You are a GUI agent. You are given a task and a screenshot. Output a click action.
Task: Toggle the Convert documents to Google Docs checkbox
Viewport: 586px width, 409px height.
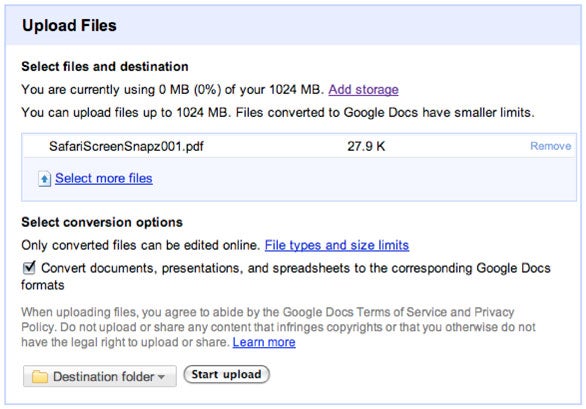click(29, 268)
